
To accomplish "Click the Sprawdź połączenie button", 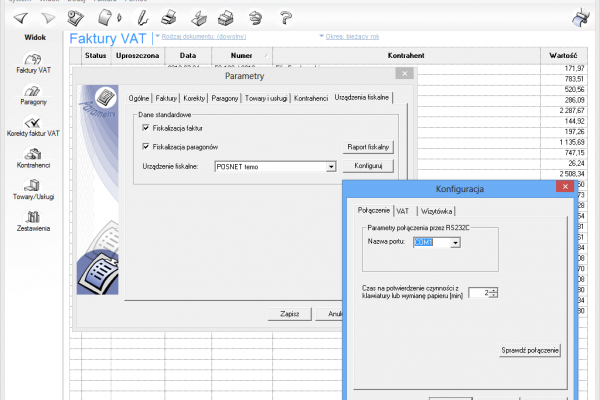I will point(530,350).
